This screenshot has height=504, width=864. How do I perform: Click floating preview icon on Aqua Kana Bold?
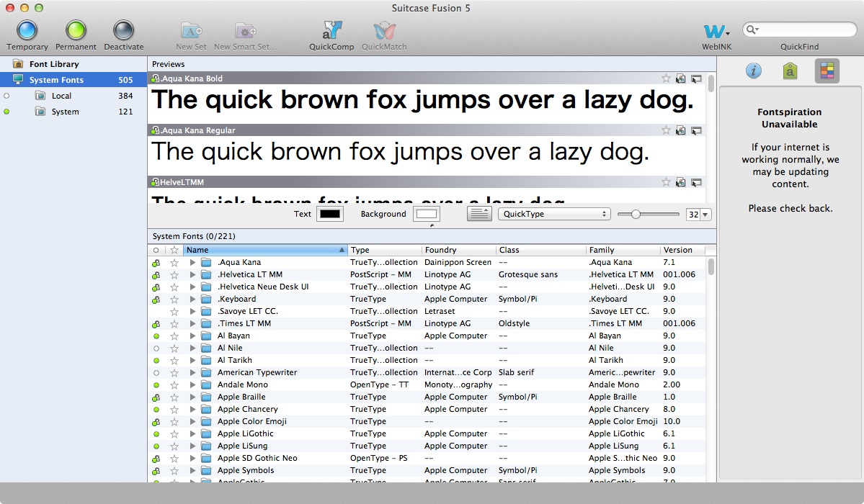[697, 78]
